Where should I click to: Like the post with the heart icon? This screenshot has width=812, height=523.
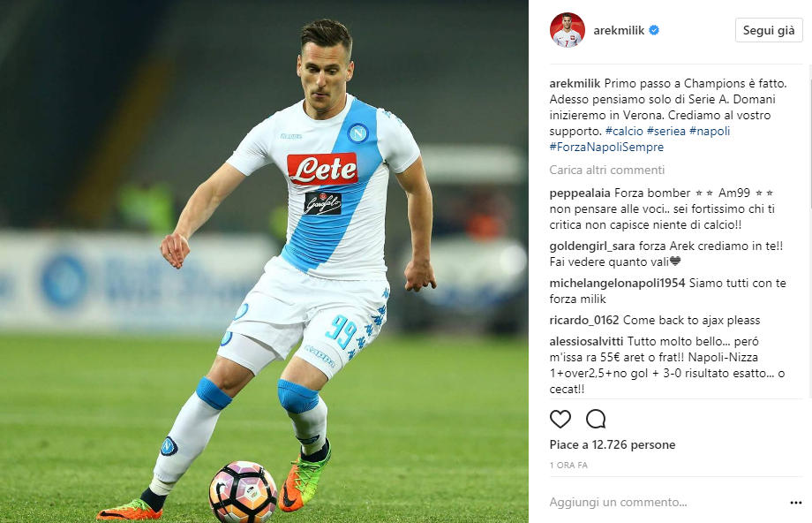(560, 419)
